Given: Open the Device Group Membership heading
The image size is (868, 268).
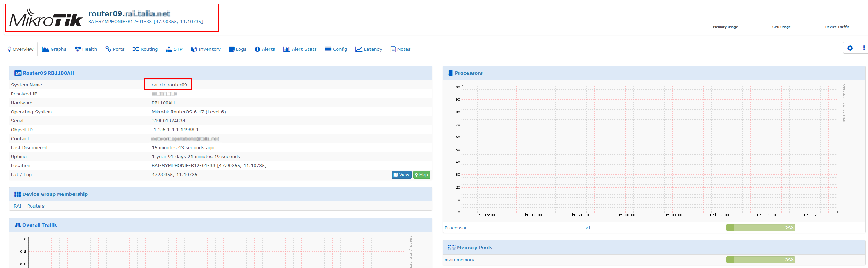Looking at the screenshot, I should coord(55,194).
